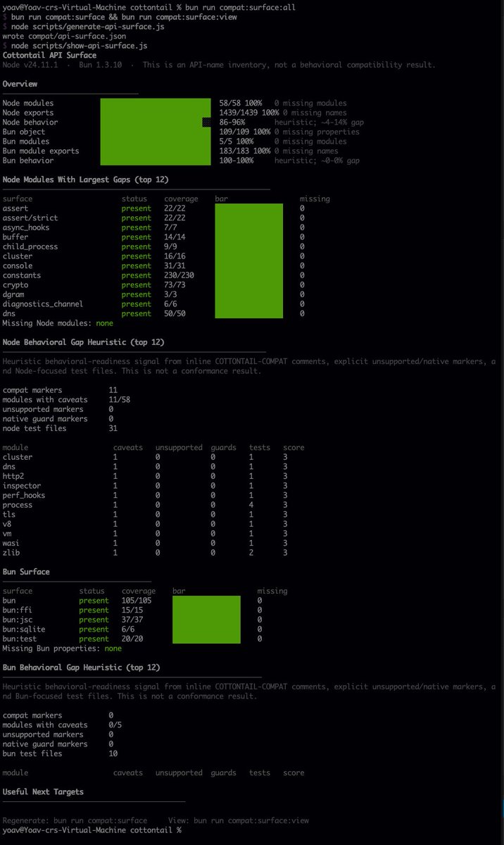Click the 'Missing Node modules: none' line

click(x=58, y=323)
